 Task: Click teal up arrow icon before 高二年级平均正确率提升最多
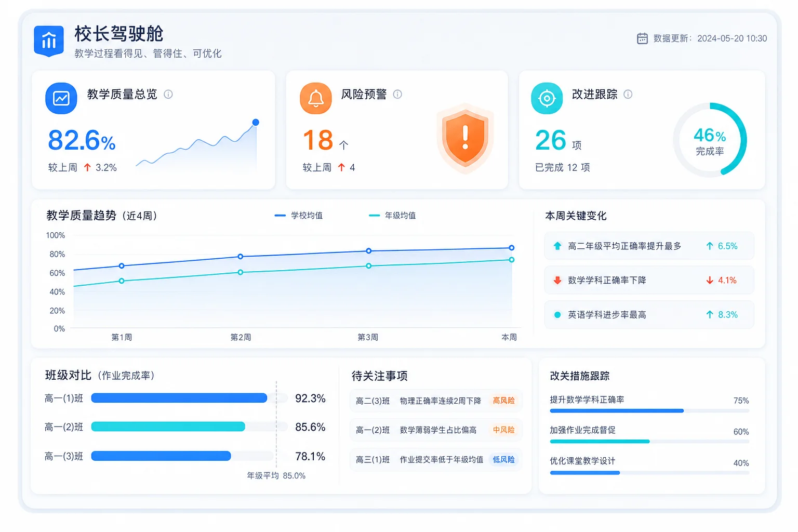point(557,246)
